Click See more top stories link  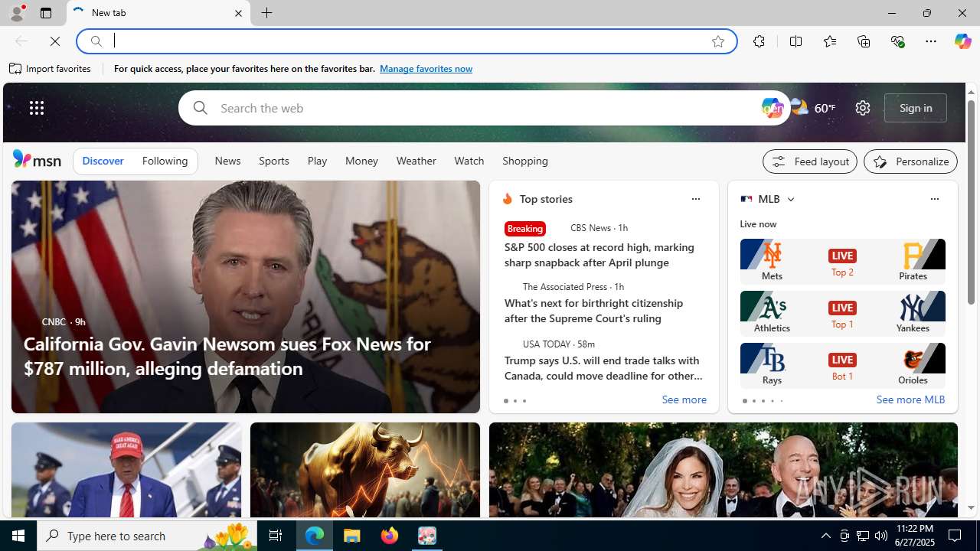[x=684, y=400]
